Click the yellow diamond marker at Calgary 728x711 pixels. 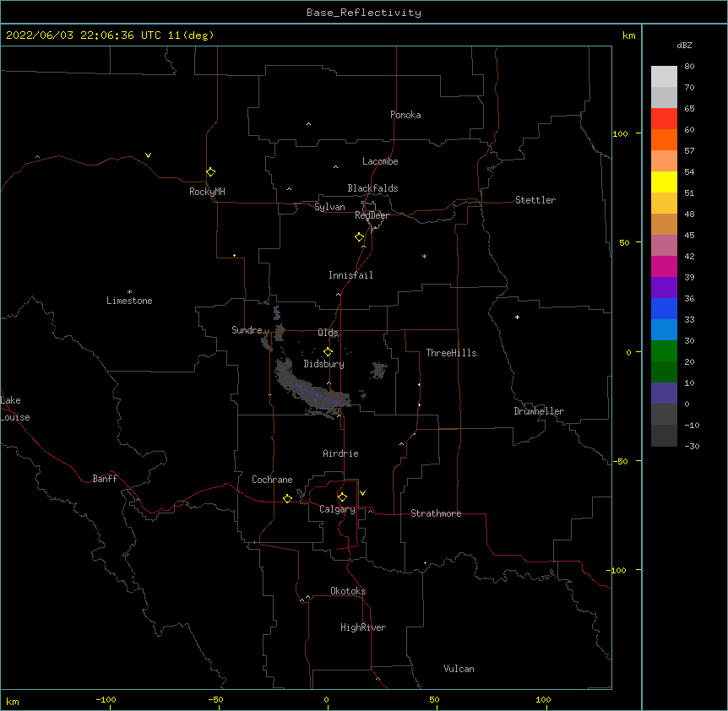(342, 497)
